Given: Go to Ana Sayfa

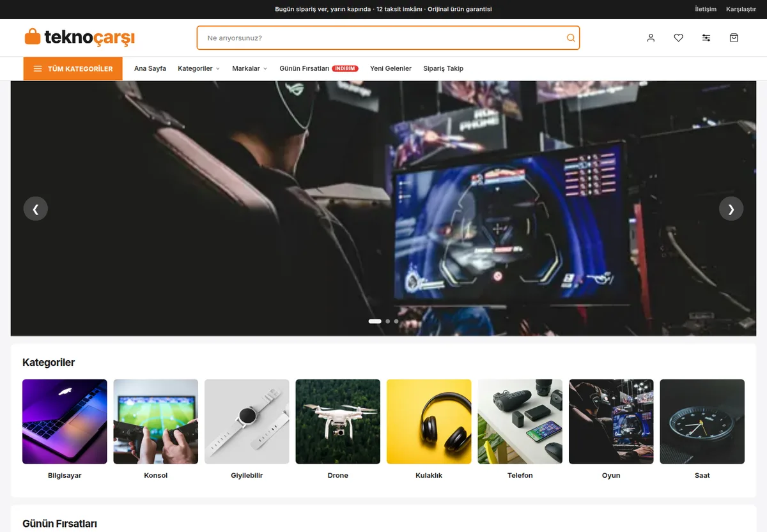Looking at the screenshot, I should click(x=150, y=68).
